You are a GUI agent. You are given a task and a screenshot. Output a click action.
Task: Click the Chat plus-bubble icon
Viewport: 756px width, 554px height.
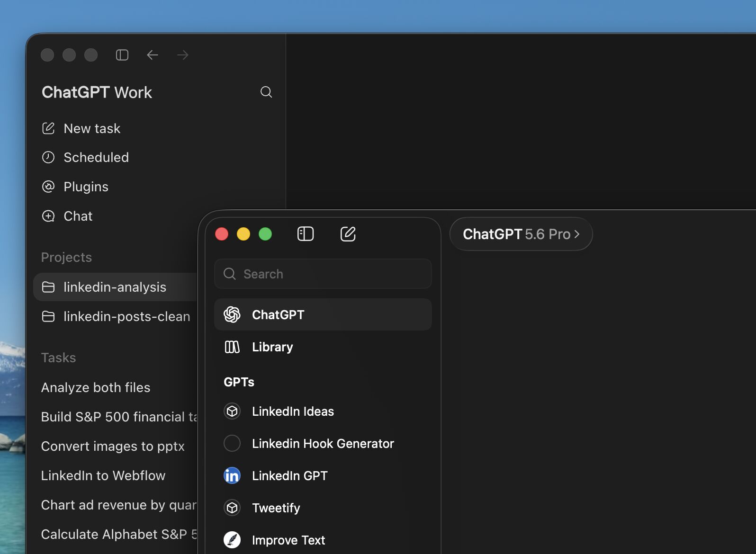(48, 216)
